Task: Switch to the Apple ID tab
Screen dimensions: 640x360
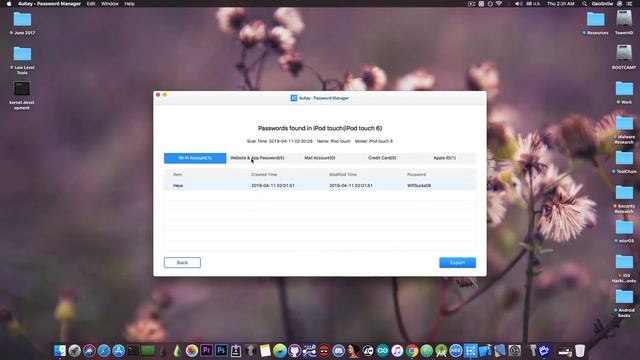Action: coord(444,158)
